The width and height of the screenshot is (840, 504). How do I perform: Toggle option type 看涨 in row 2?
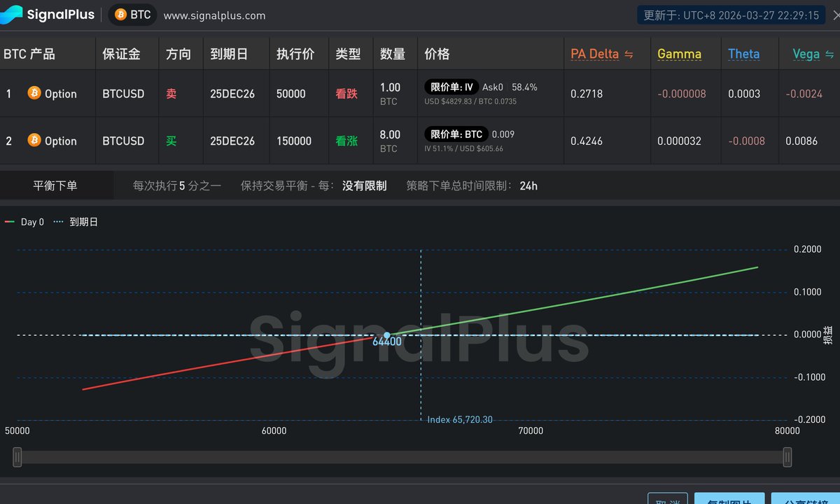click(x=346, y=141)
